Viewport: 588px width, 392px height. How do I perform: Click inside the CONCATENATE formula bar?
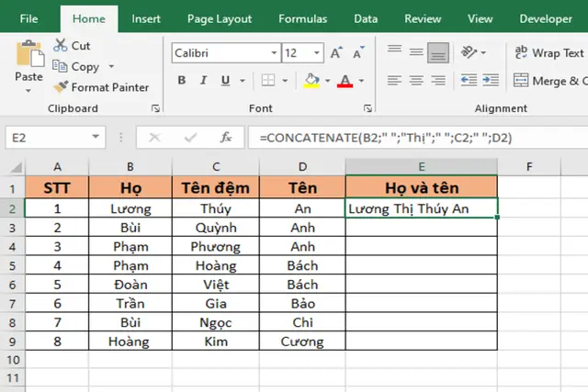(x=418, y=138)
